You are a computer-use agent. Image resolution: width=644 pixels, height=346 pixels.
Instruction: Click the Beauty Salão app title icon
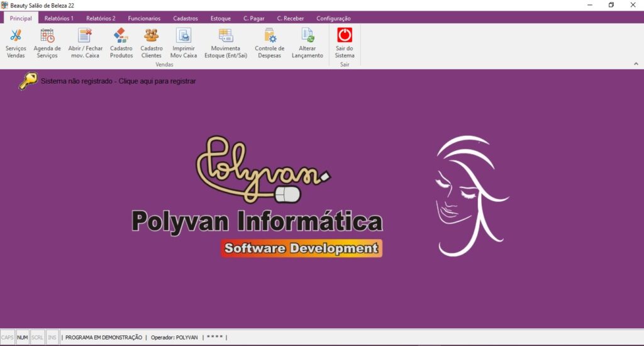[x=4, y=5]
